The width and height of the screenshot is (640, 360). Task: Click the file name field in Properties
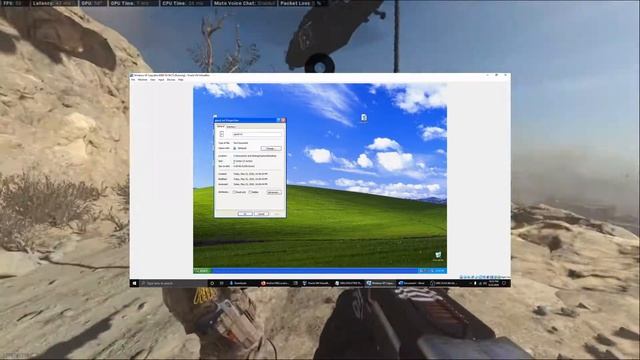pos(257,134)
